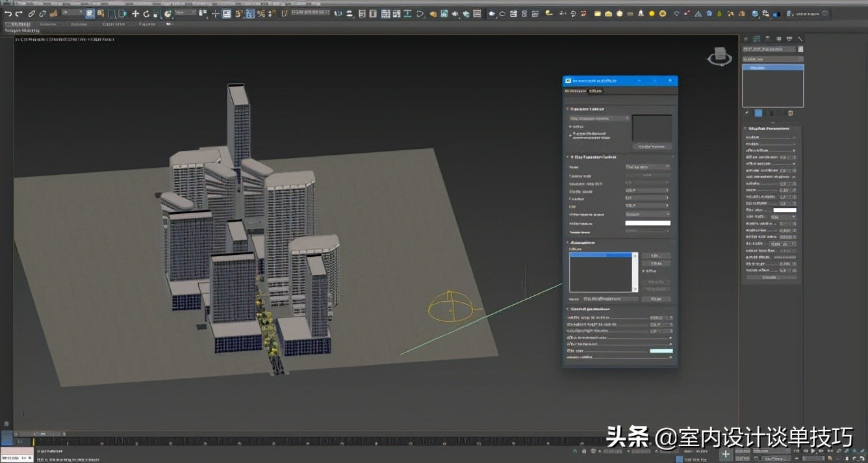Toggle first checkbox under exposure control dropdown
868x463 pixels.
(571, 127)
